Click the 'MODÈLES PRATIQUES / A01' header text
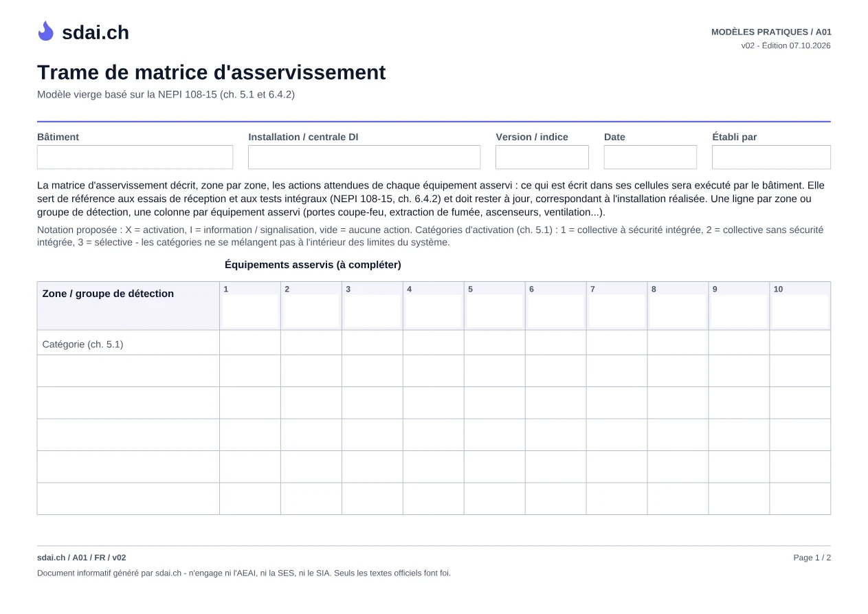Screen dimensions: 868x614 (771, 32)
